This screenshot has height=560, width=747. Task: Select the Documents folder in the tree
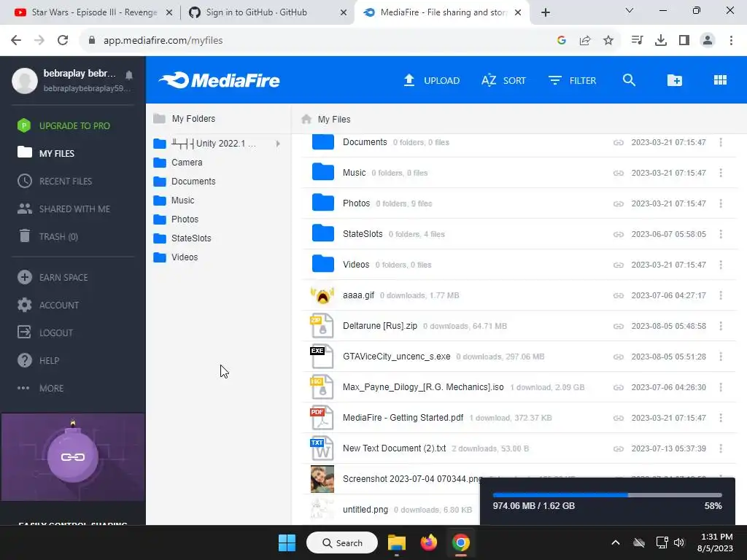pos(185,182)
